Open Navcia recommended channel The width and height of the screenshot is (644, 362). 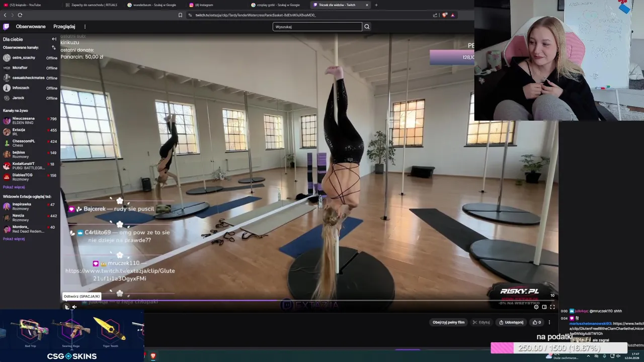coord(30,218)
